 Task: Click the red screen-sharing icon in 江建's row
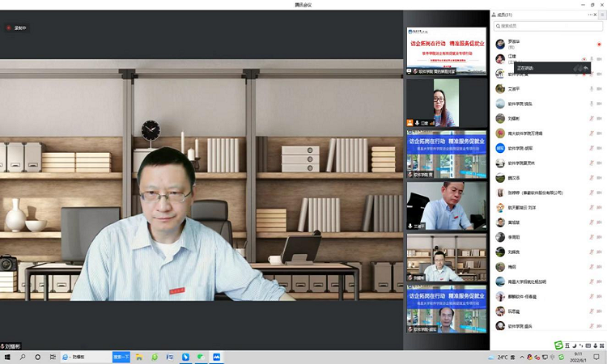click(x=584, y=59)
